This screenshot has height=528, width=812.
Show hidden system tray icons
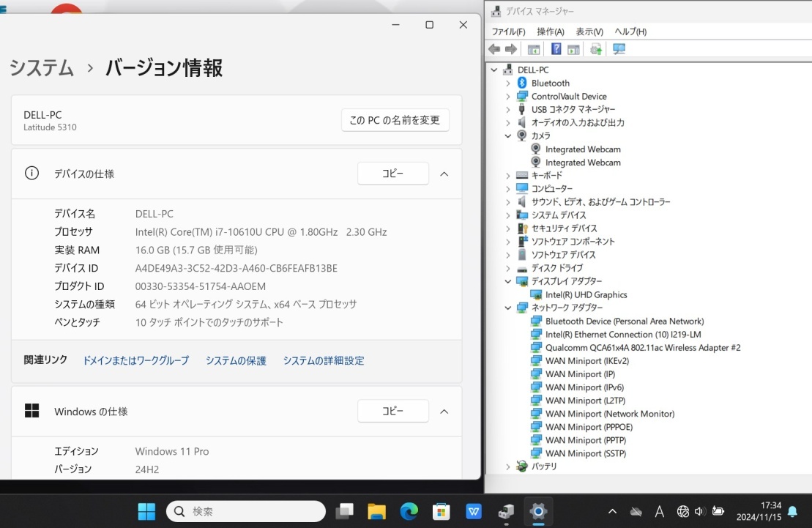tap(612, 511)
